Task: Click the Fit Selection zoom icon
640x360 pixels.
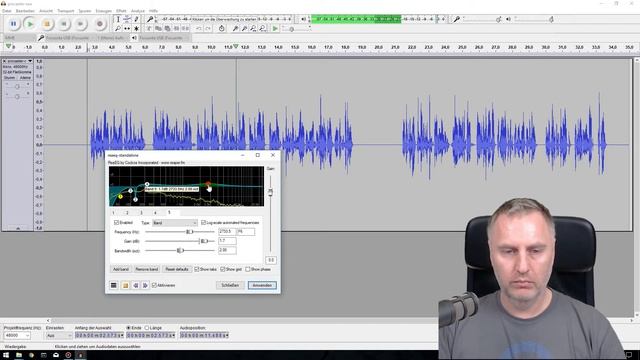Action: point(253,29)
